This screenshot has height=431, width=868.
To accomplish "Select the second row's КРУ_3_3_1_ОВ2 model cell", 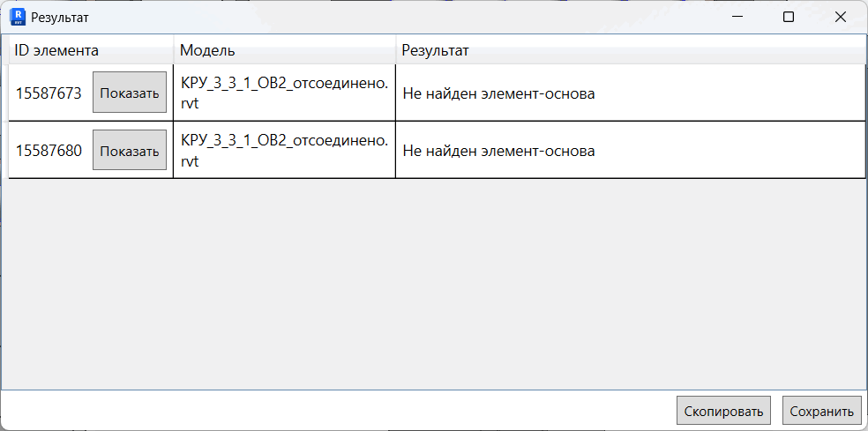I will (285, 150).
